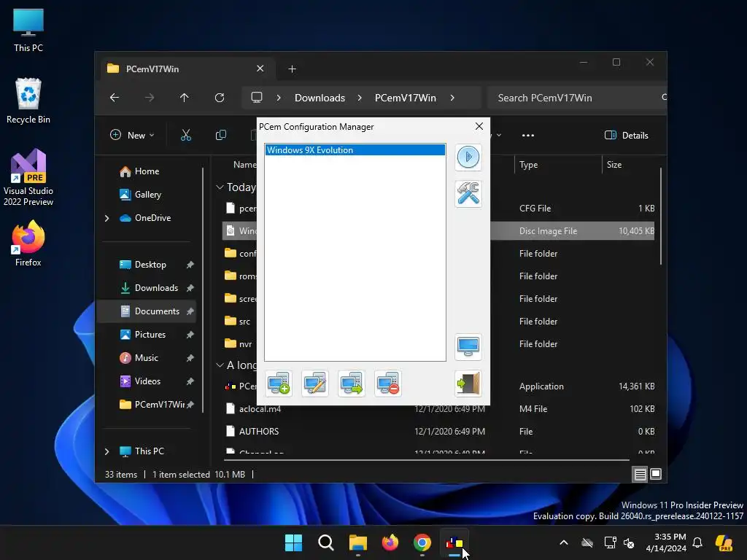Expand the OneDrive tree node
747x560 pixels.
coord(107,218)
